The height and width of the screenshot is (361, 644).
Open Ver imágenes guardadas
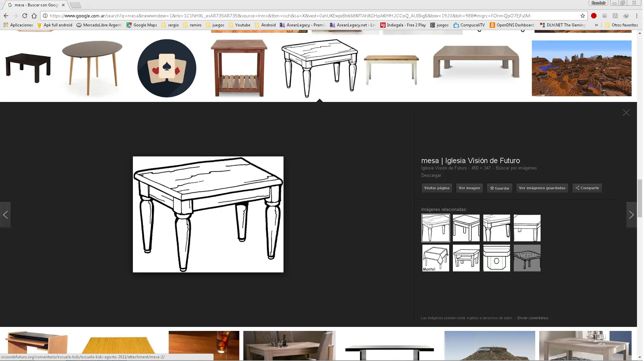pos(542,188)
